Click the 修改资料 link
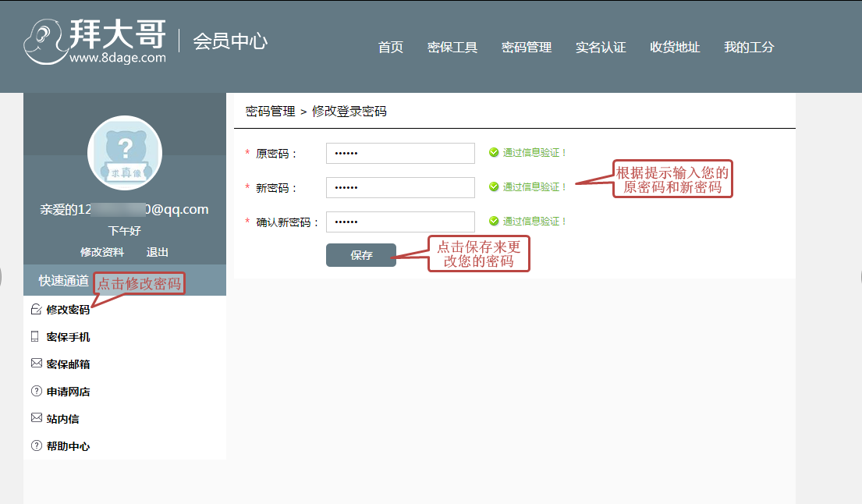Image resolution: width=862 pixels, height=504 pixels. click(102, 252)
